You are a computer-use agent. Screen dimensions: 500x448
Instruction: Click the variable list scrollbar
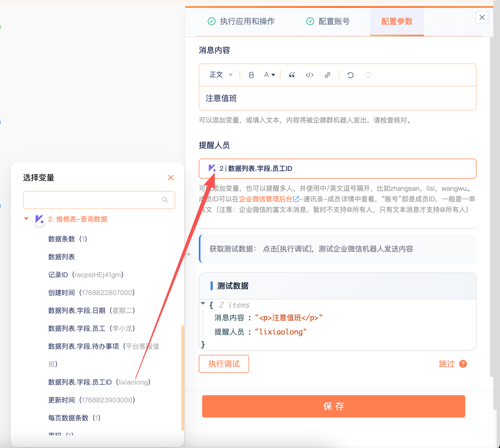183,378
